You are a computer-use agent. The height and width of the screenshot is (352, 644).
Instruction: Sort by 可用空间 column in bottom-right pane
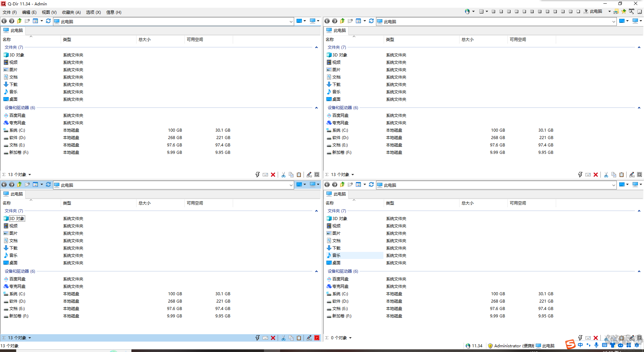pyautogui.click(x=518, y=203)
